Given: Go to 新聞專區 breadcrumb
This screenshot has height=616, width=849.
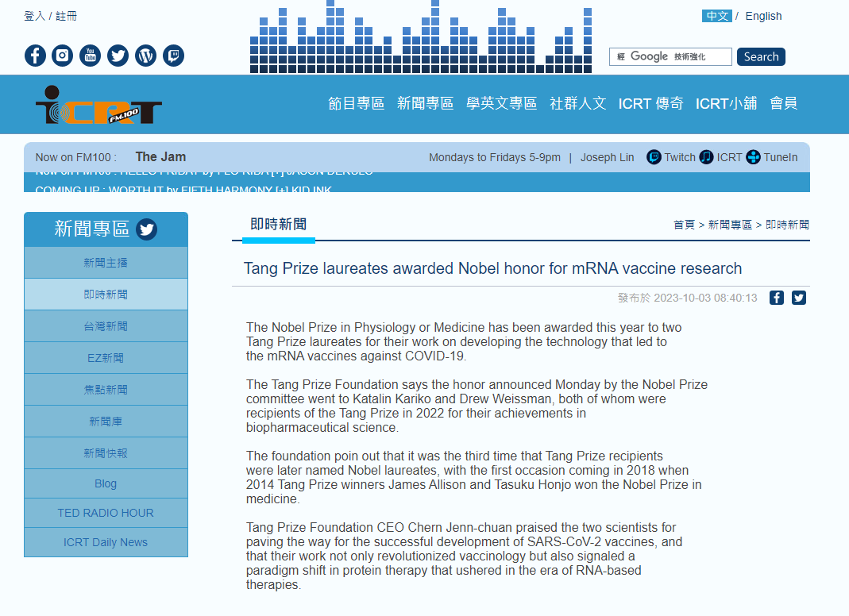Looking at the screenshot, I should pyautogui.click(x=730, y=225).
